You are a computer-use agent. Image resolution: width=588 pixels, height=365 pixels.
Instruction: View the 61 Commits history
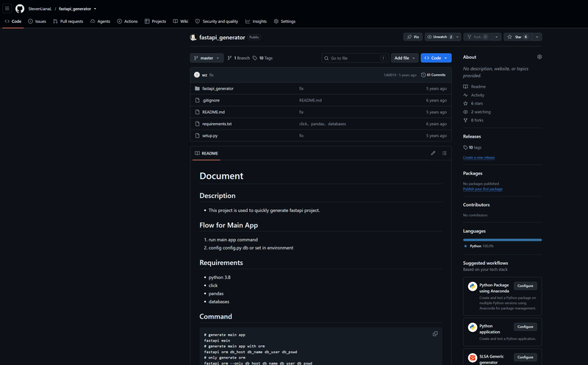pos(434,75)
